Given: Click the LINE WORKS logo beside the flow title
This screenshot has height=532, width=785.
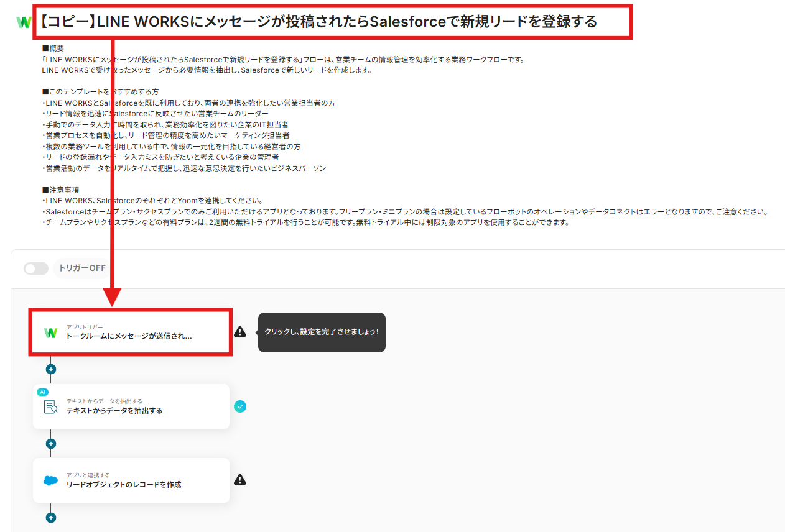Looking at the screenshot, I should point(24,22).
